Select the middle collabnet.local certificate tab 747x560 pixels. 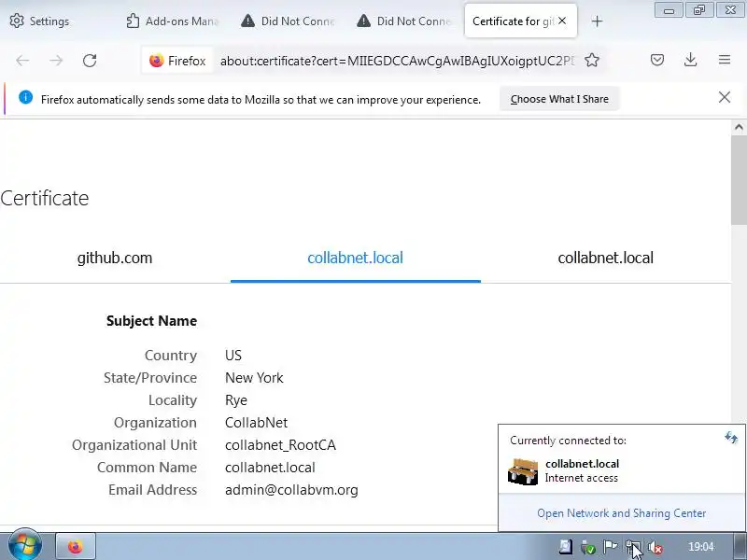[x=356, y=259]
